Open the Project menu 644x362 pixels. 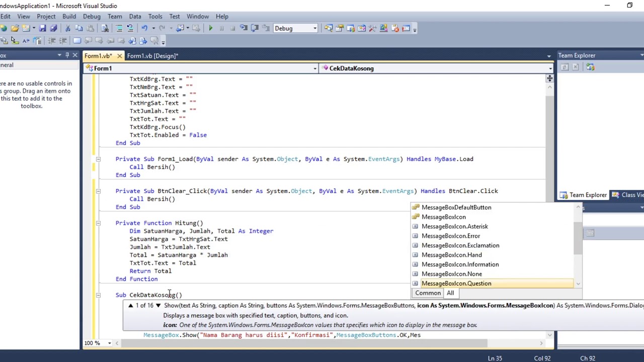click(x=46, y=17)
